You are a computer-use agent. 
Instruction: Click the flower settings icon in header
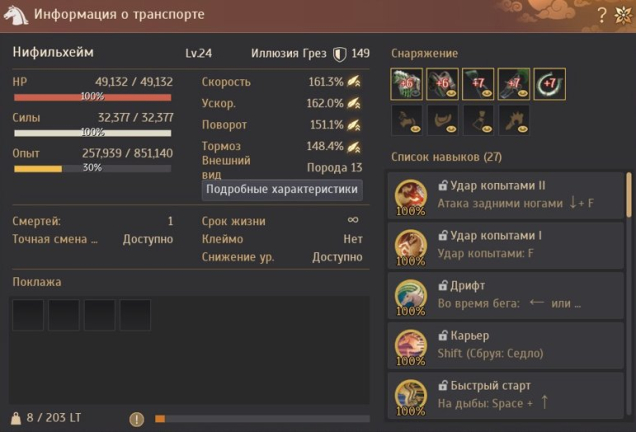pos(623,15)
